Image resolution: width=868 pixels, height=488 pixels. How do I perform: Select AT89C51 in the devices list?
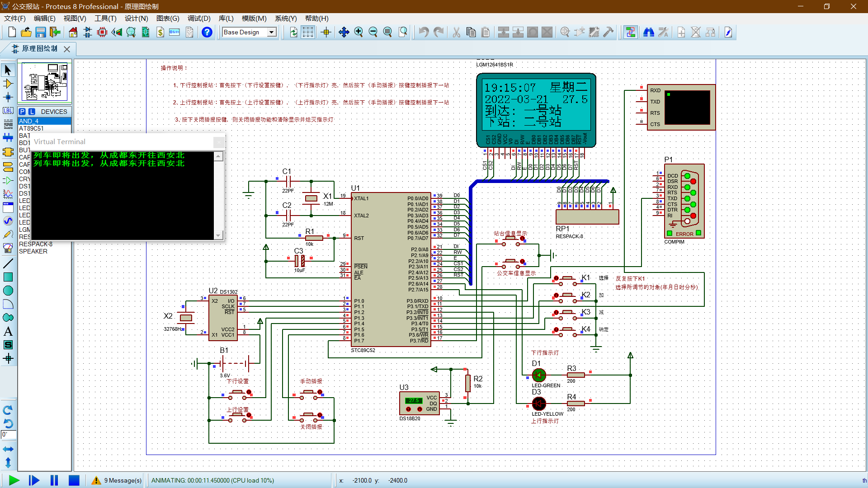coord(44,128)
